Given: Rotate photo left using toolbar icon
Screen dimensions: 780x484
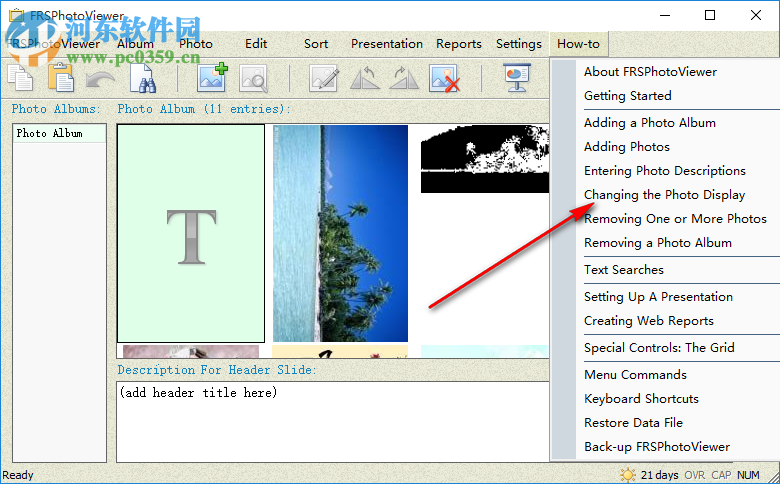Looking at the screenshot, I should pos(365,79).
